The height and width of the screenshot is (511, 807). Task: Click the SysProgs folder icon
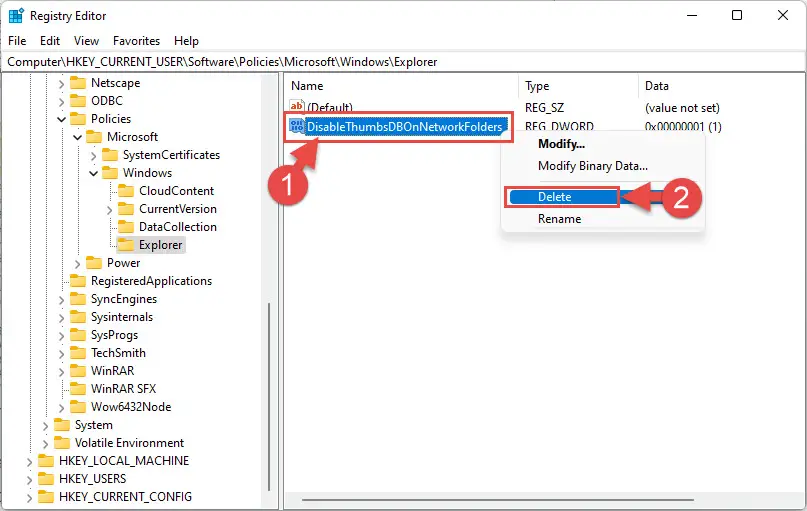pos(78,335)
